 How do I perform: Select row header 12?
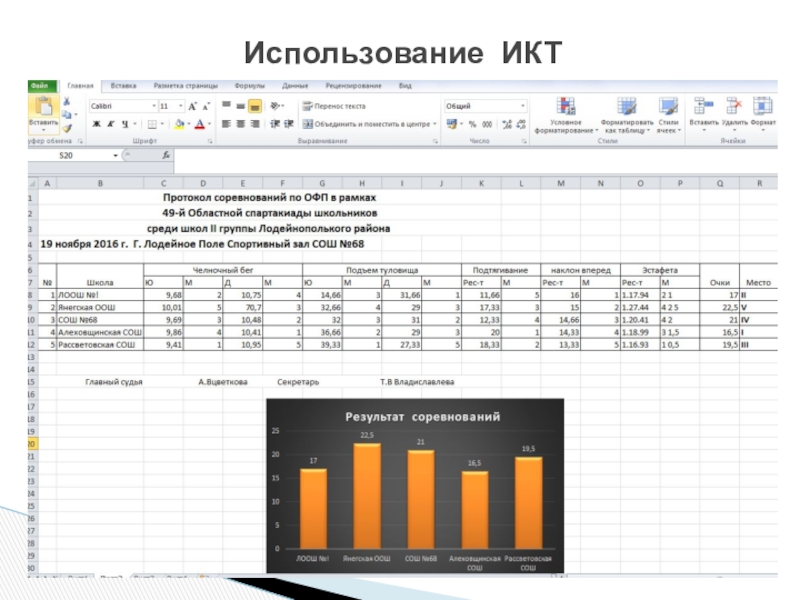(32, 345)
